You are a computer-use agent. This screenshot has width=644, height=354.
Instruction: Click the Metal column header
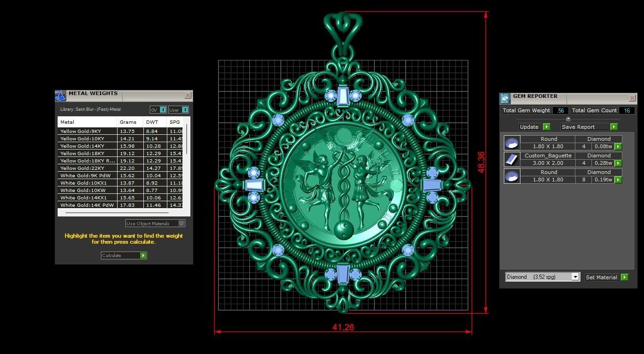coord(87,122)
